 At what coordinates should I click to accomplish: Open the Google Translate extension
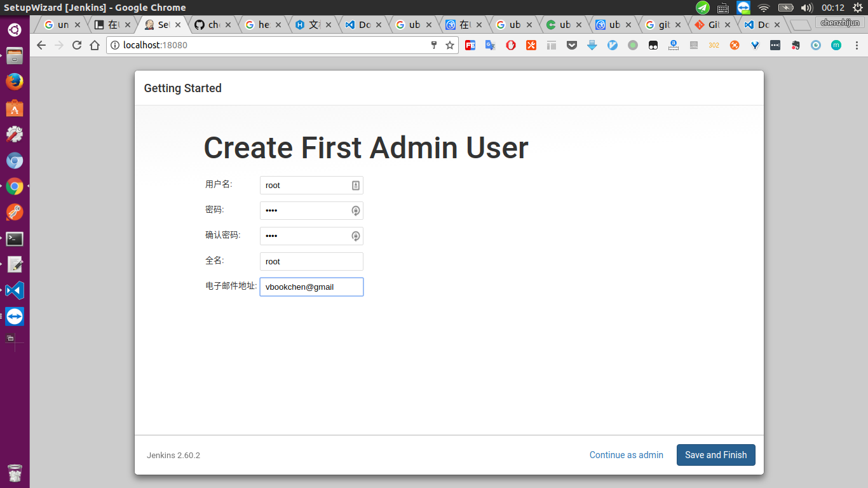click(491, 45)
